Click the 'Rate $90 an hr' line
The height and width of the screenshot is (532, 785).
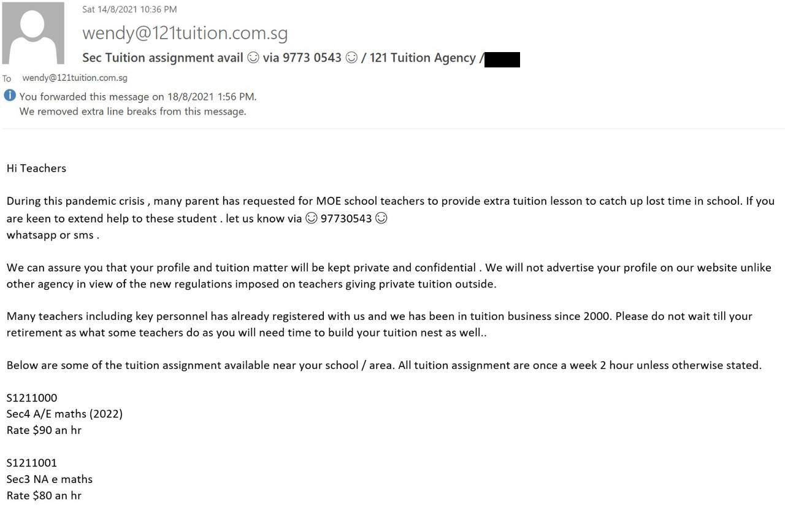pyautogui.click(x=44, y=430)
